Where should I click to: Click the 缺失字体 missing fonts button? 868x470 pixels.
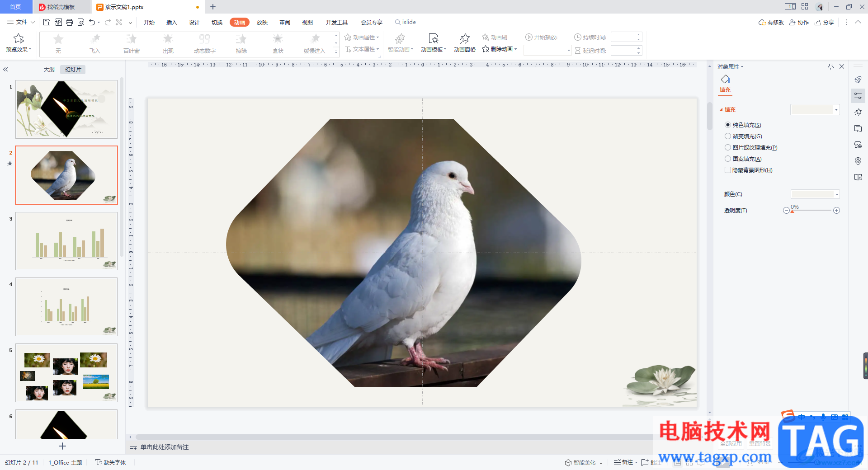coord(111,462)
